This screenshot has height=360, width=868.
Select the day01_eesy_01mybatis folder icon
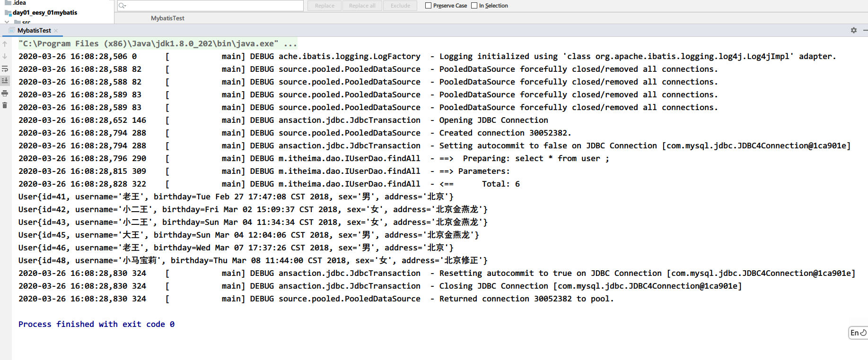pyautogui.click(x=8, y=13)
